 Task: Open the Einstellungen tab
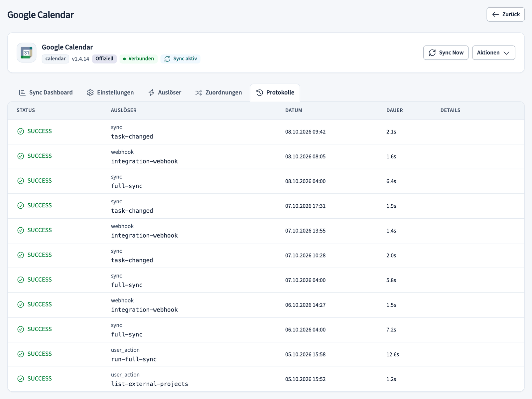coord(110,93)
